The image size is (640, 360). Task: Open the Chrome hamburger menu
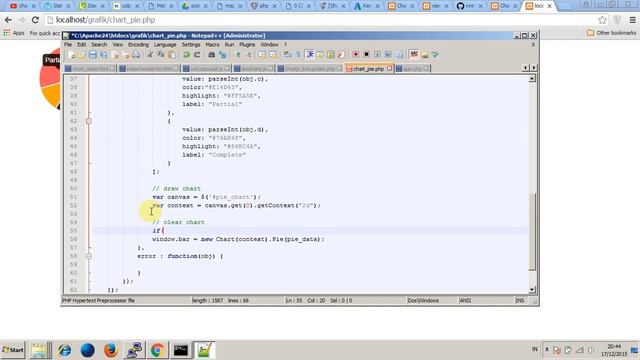point(632,20)
